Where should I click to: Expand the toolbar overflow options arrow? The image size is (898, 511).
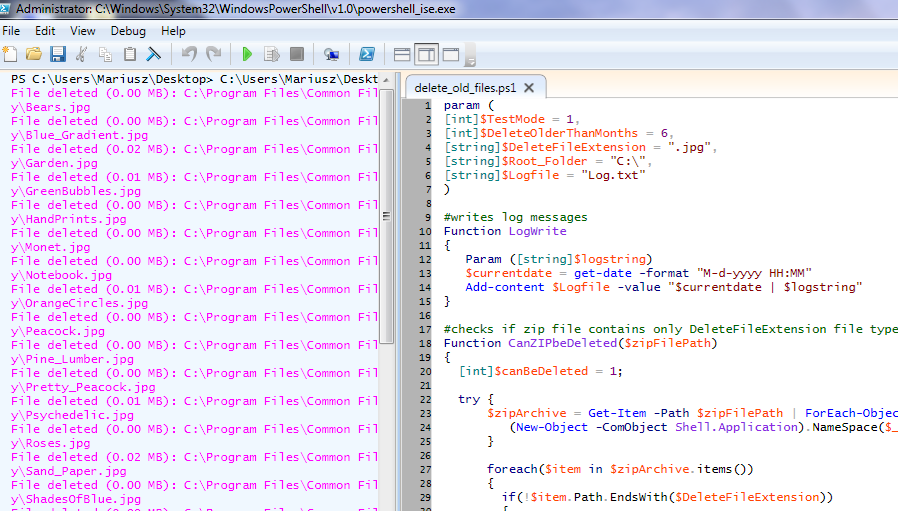click(471, 56)
